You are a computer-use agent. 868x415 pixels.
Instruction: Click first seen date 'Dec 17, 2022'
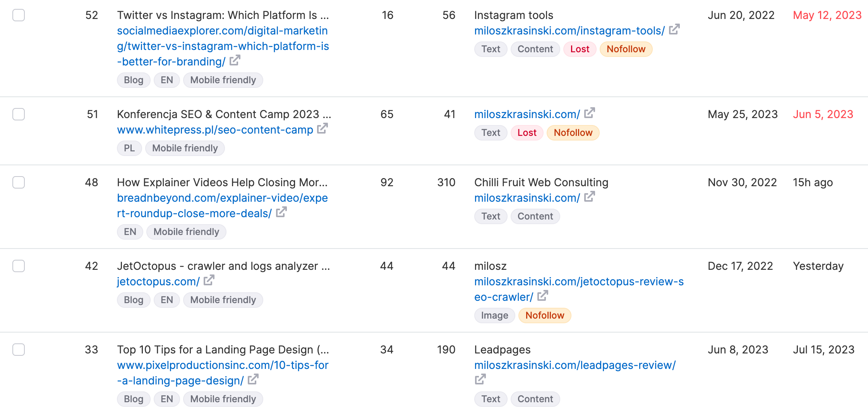(x=740, y=266)
